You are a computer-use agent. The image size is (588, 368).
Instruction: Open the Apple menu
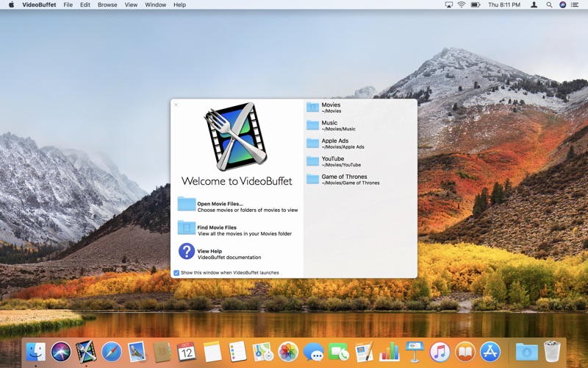point(11,5)
